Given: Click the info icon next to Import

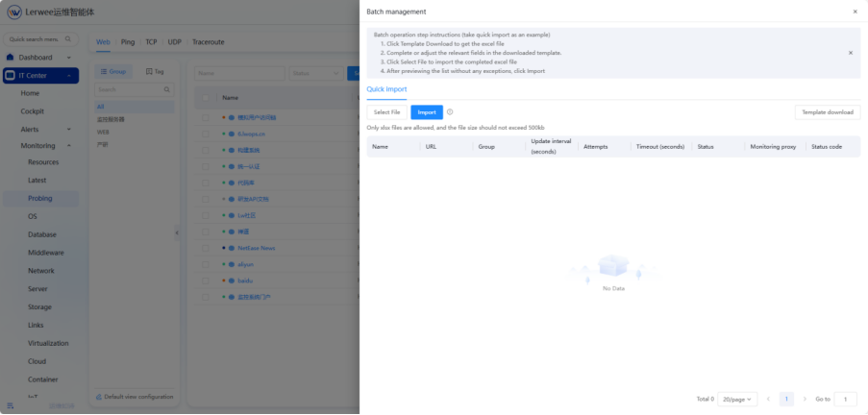Looking at the screenshot, I should tap(450, 112).
